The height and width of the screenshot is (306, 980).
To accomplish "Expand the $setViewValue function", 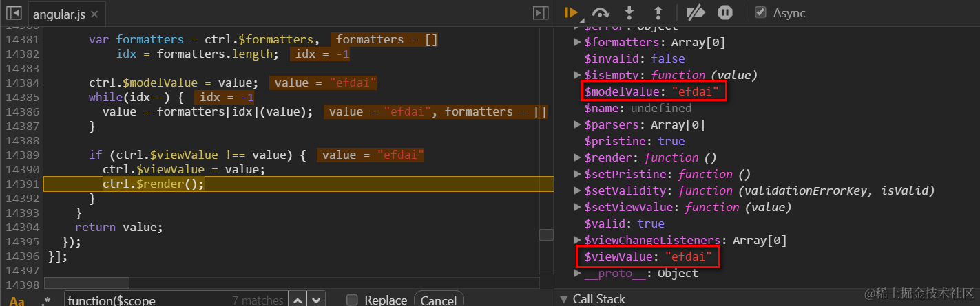I will point(578,207).
